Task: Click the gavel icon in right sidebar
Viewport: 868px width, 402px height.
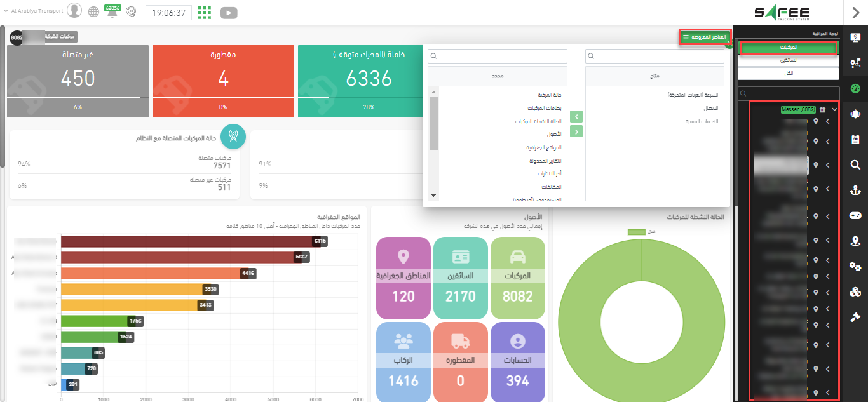Action: tap(855, 317)
